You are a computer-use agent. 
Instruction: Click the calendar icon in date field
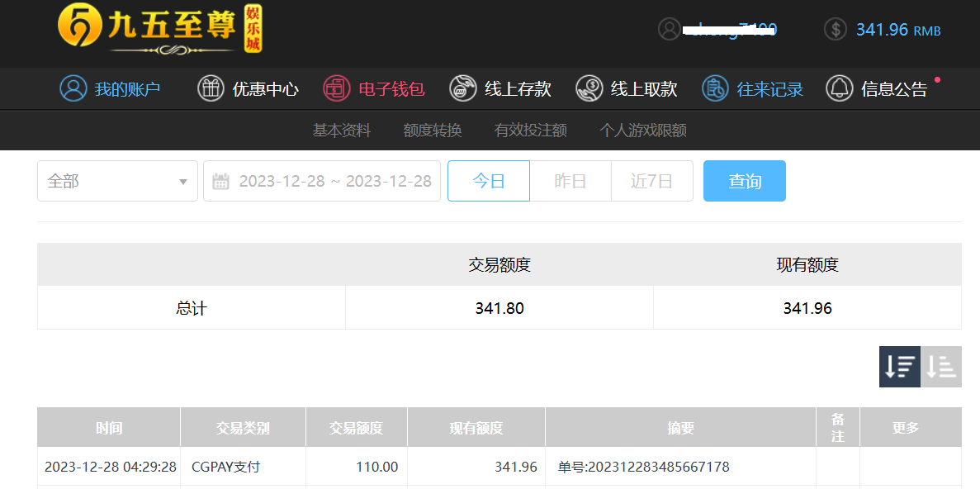pyautogui.click(x=220, y=182)
